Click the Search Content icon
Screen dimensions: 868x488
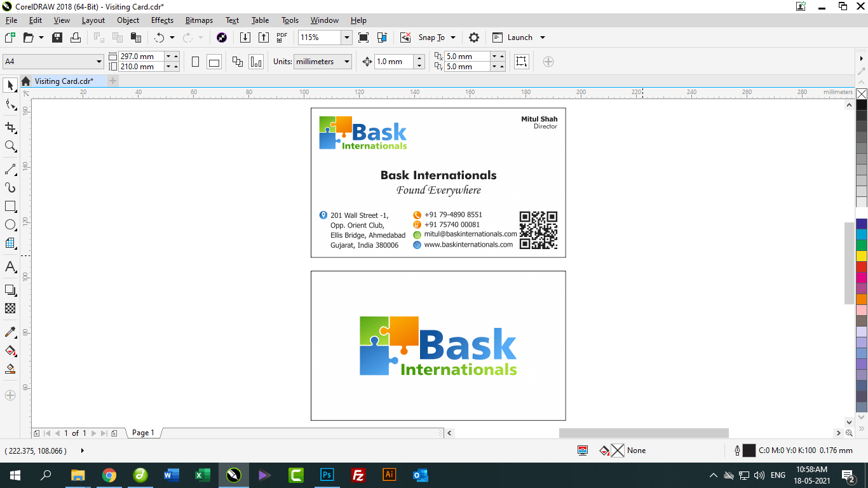coord(222,37)
